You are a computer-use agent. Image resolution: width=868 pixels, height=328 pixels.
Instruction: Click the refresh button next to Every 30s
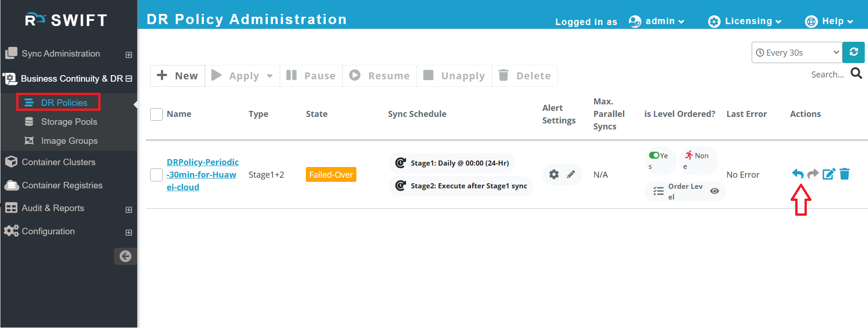coord(854,52)
